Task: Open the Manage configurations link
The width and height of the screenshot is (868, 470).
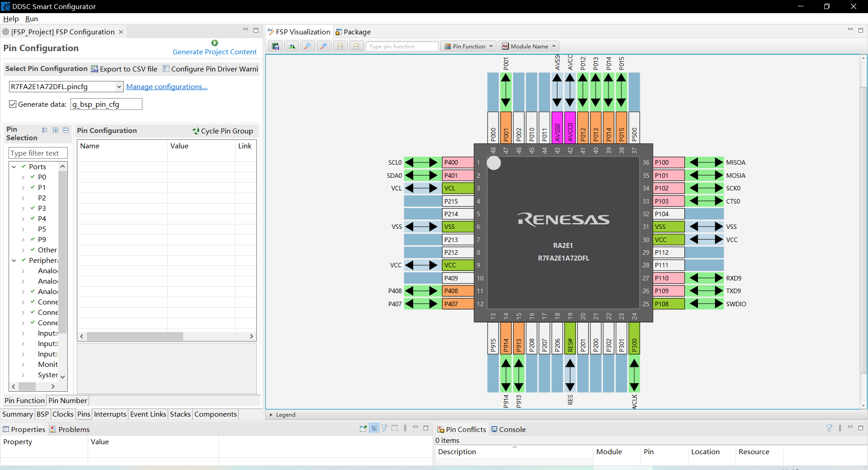Action: (x=167, y=87)
